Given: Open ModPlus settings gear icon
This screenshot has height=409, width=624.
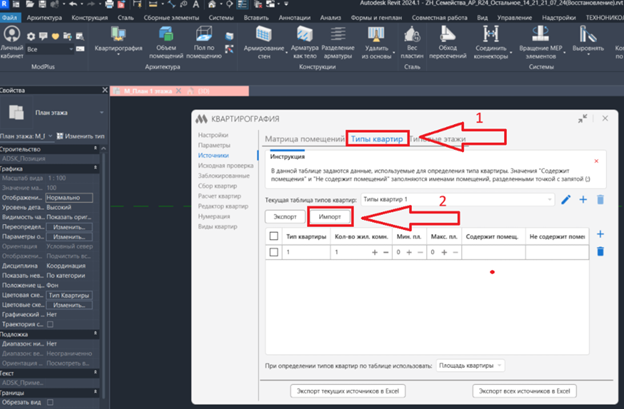Looking at the screenshot, I should tap(31, 36).
